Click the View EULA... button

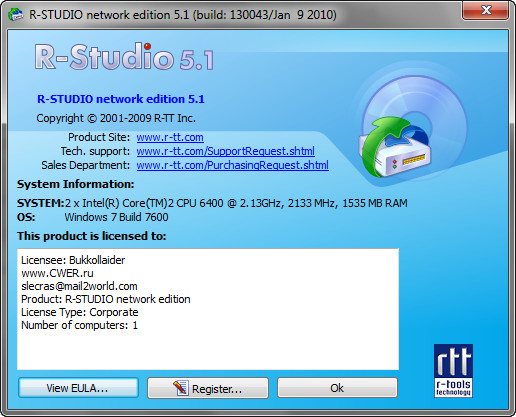pos(78,388)
